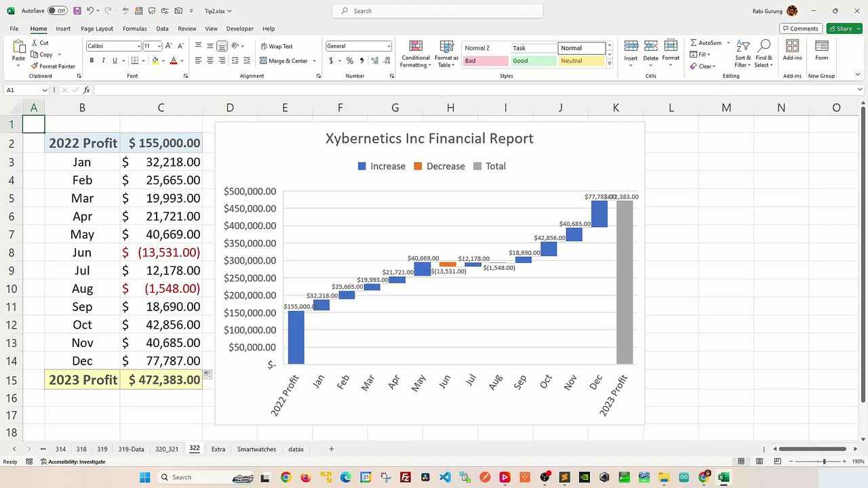Screen dimensions: 868x488
Task: Open the Comments button
Action: pyautogui.click(x=800, y=28)
